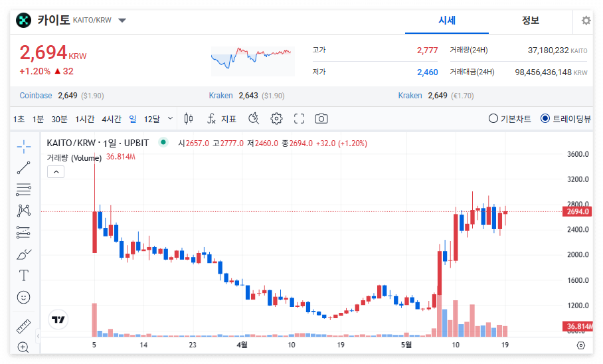Set interval to 30분

59,120
